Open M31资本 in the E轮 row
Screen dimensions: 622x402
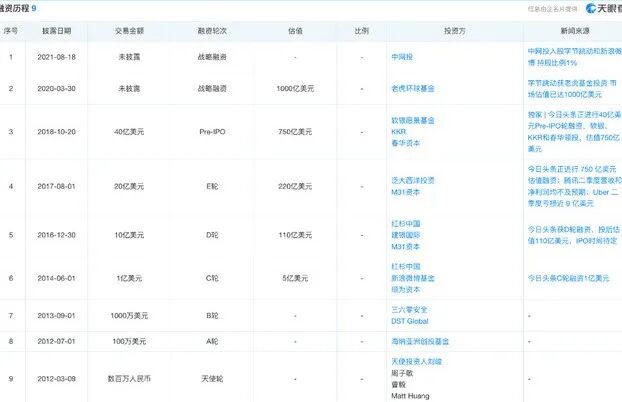pos(405,192)
